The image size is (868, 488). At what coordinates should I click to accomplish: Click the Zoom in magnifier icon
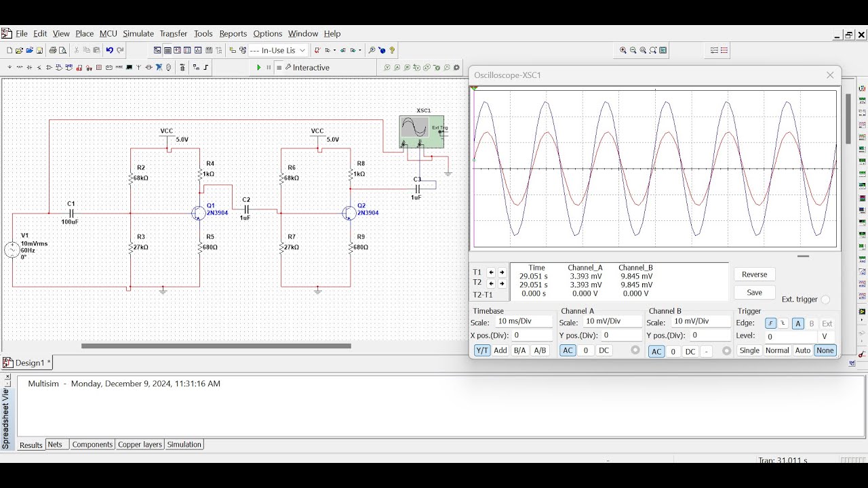click(623, 50)
